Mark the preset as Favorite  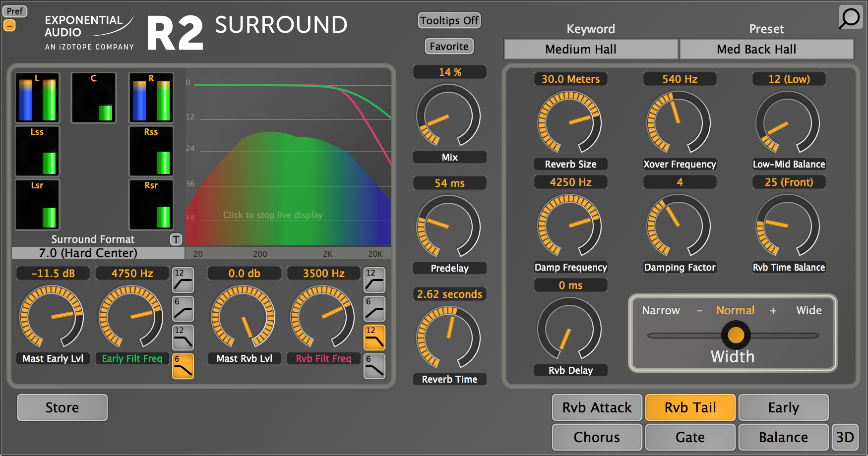point(449,46)
